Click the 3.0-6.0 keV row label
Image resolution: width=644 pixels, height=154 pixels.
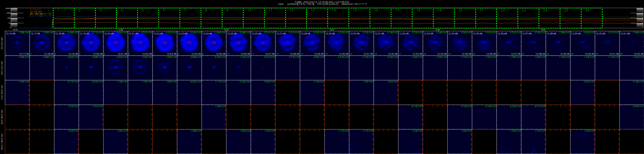click(2, 43)
